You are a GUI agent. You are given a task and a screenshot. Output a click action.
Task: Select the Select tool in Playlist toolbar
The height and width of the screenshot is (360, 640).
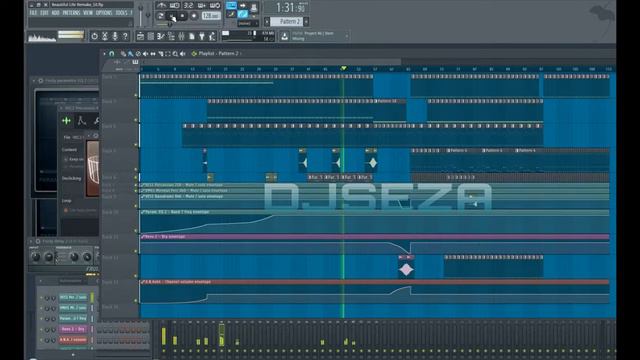(168, 53)
